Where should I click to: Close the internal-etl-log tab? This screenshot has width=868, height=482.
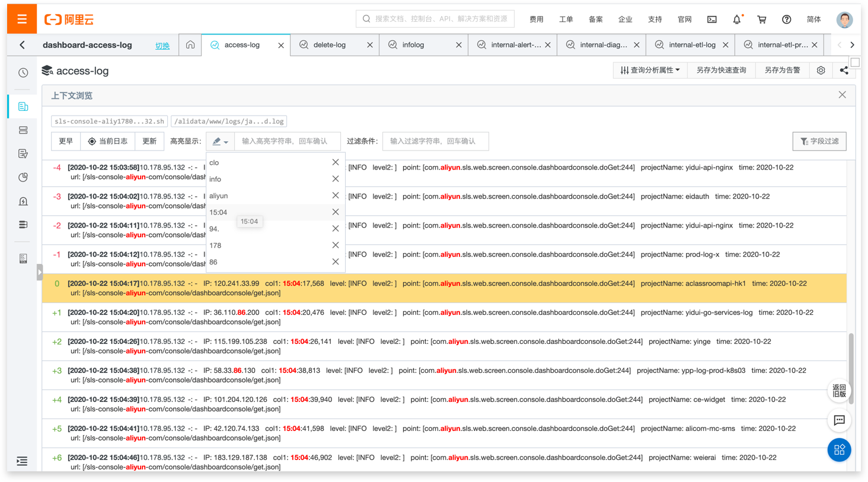pos(726,45)
